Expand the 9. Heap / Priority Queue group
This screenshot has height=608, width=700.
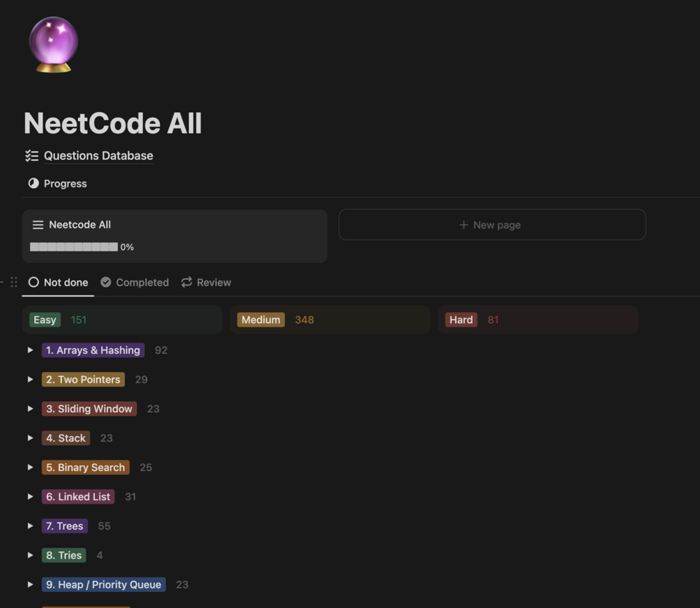[x=30, y=584]
